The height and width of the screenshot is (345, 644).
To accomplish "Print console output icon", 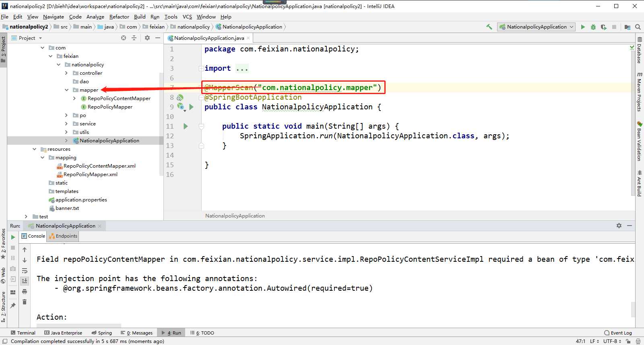I will coord(25,292).
